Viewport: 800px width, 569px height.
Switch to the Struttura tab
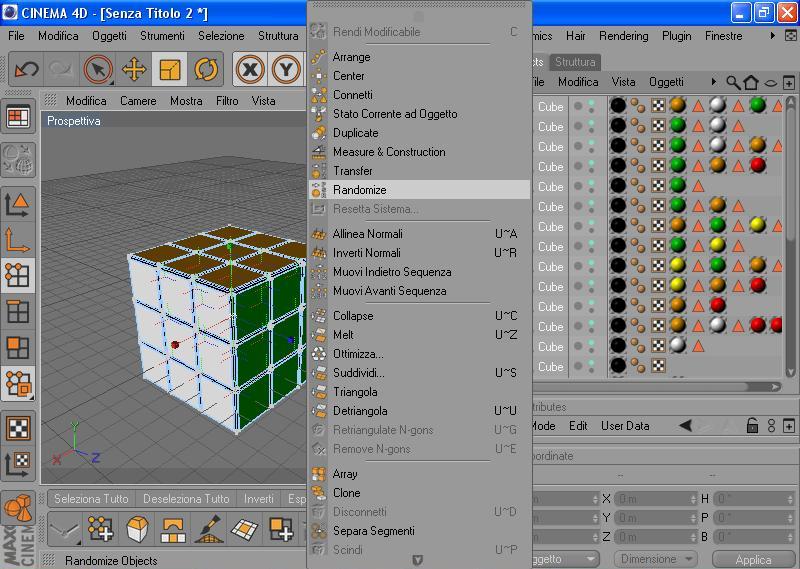tap(575, 62)
